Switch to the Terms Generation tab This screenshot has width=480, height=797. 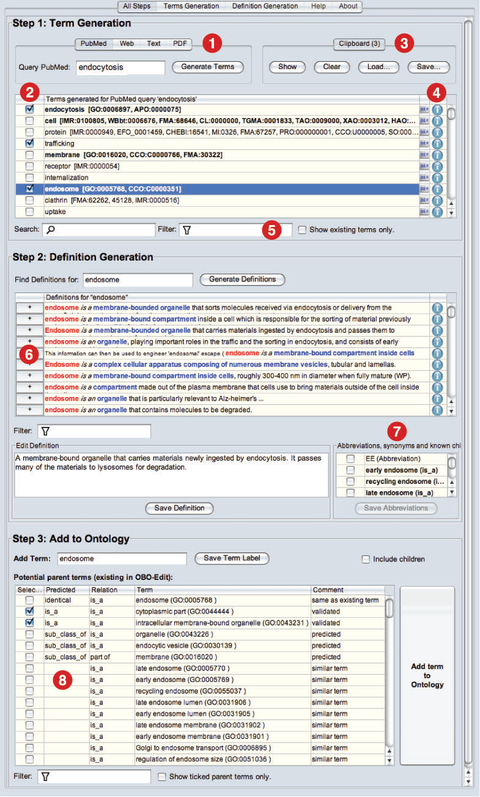tap(191, 6)
